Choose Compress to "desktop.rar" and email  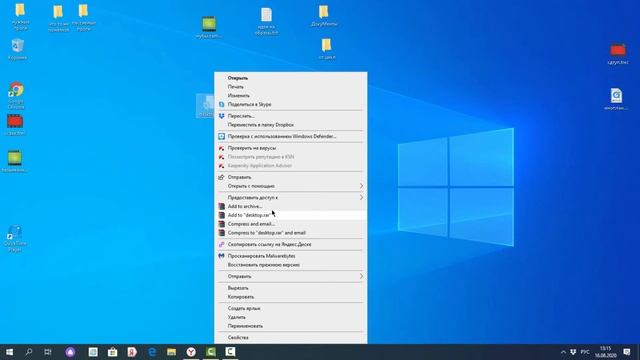point(291,233)
